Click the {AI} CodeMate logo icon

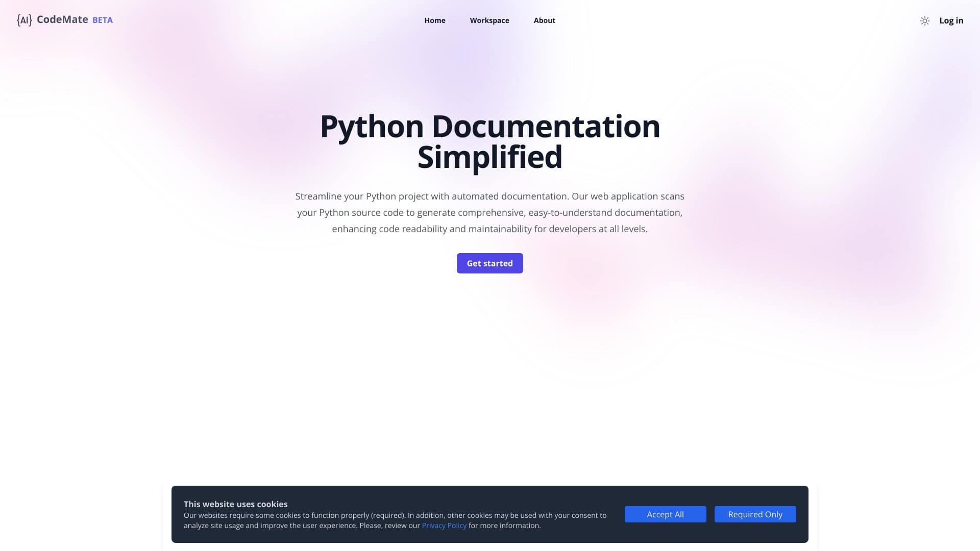[24, 20]
